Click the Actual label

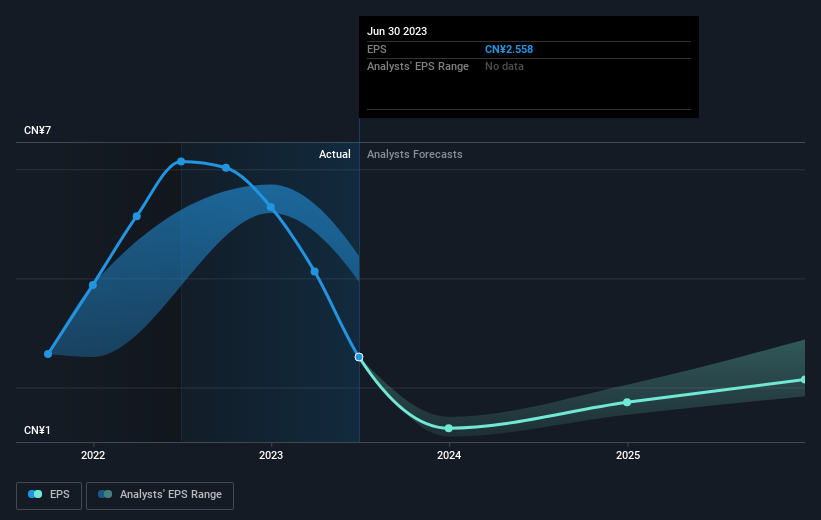(335, 154)
